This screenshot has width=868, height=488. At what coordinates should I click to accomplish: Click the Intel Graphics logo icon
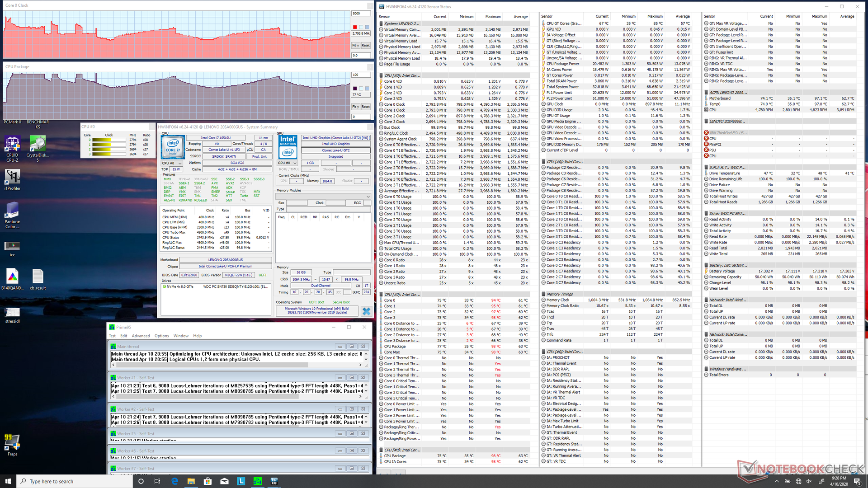[288, 146]
